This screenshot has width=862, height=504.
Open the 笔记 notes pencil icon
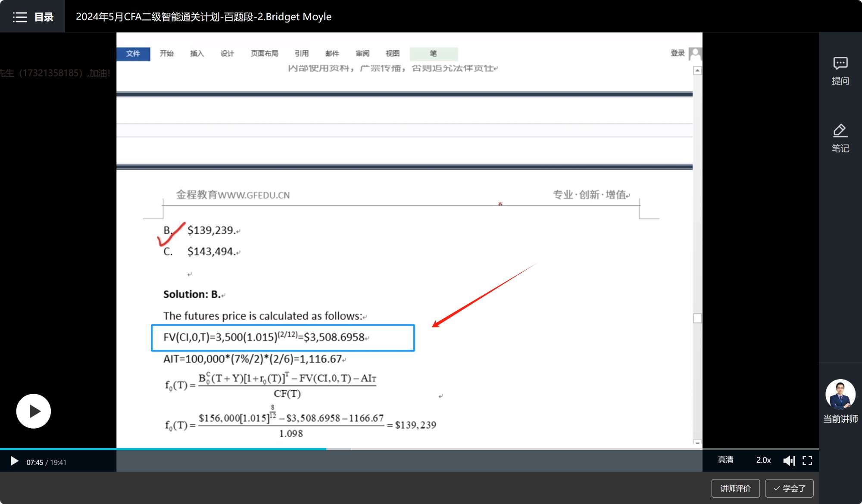(840, 131)
